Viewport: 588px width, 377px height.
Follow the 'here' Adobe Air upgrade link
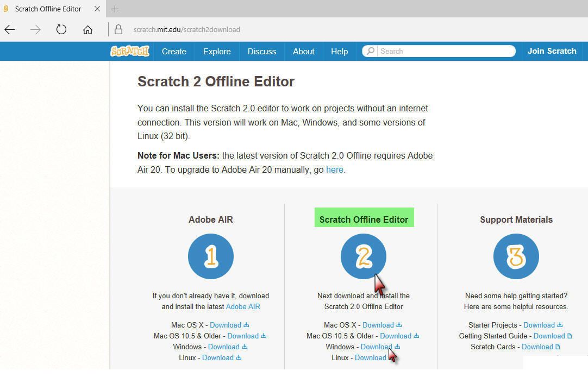point(335,170)
